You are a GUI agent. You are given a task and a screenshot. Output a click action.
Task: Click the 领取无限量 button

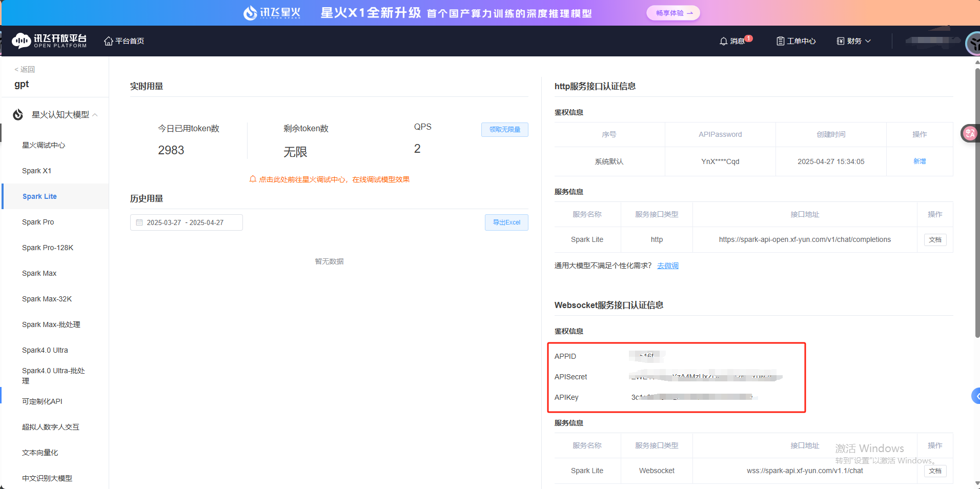504,129
